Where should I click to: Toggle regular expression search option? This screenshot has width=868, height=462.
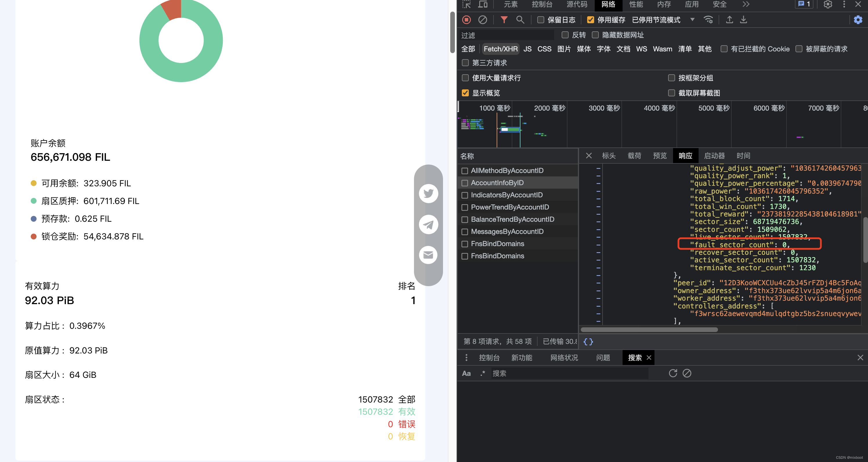coord(482,373)
